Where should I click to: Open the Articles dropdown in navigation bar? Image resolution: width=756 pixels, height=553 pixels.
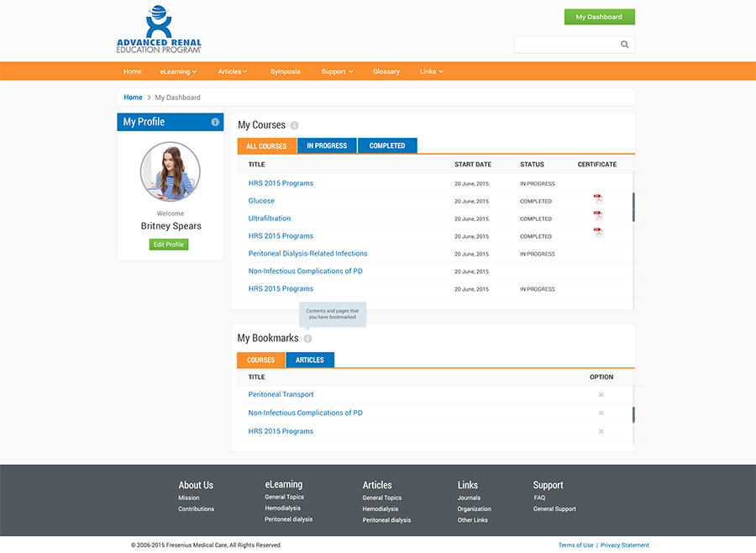click(233, 71)
